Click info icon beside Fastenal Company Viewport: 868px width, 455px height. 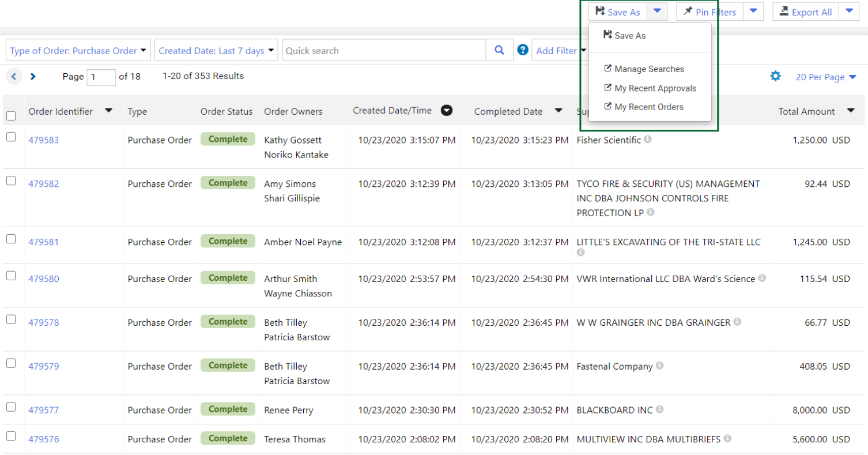659,366
